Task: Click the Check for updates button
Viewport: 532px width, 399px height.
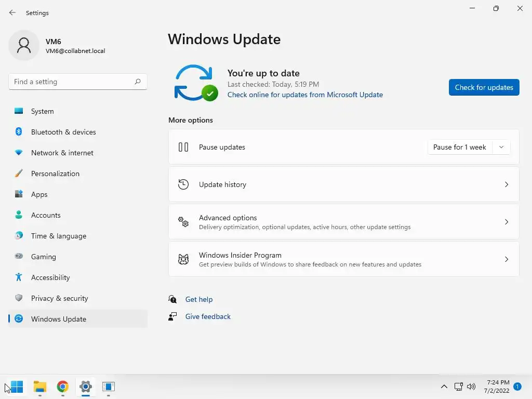Action: [484, 87]
